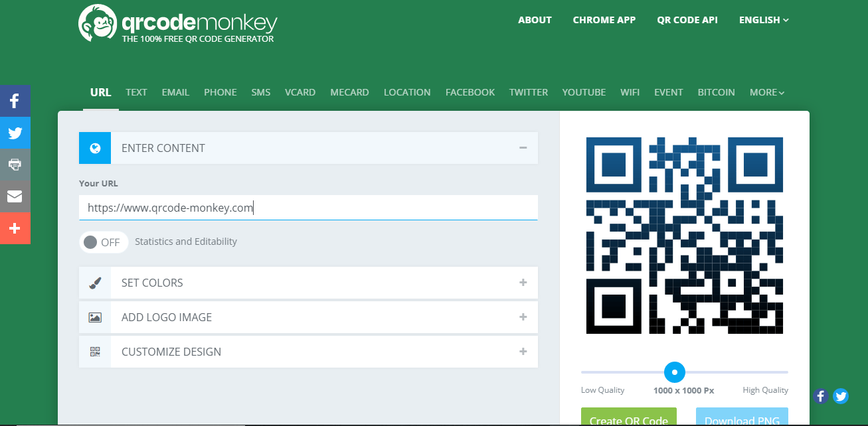
Task: Click the globe icon beside Enter Content
Action: pos(95,148)
